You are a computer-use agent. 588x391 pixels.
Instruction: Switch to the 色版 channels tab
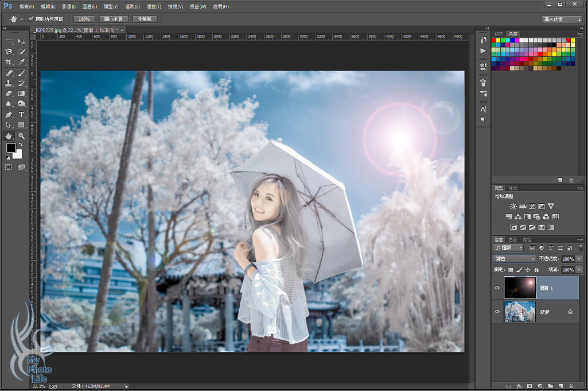point(512,239)
